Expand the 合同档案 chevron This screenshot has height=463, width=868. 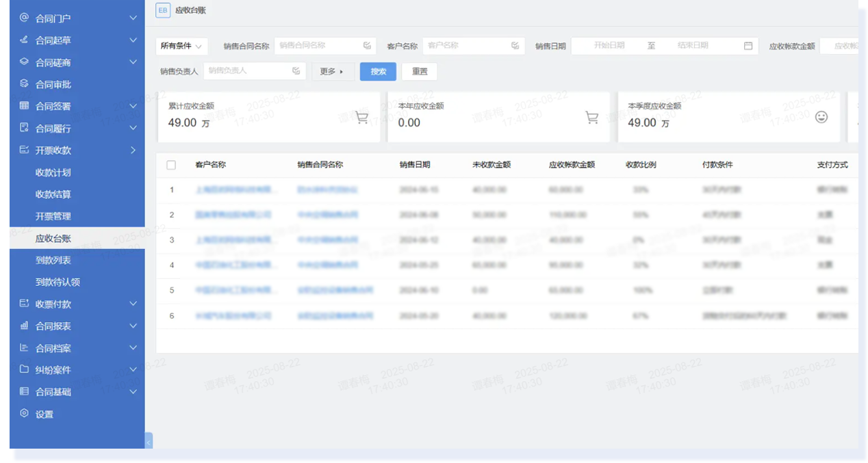[133, 347]
